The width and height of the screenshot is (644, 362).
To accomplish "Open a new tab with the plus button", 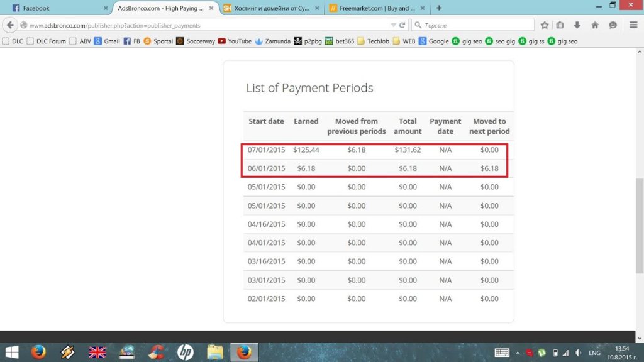I will point(439,8).
